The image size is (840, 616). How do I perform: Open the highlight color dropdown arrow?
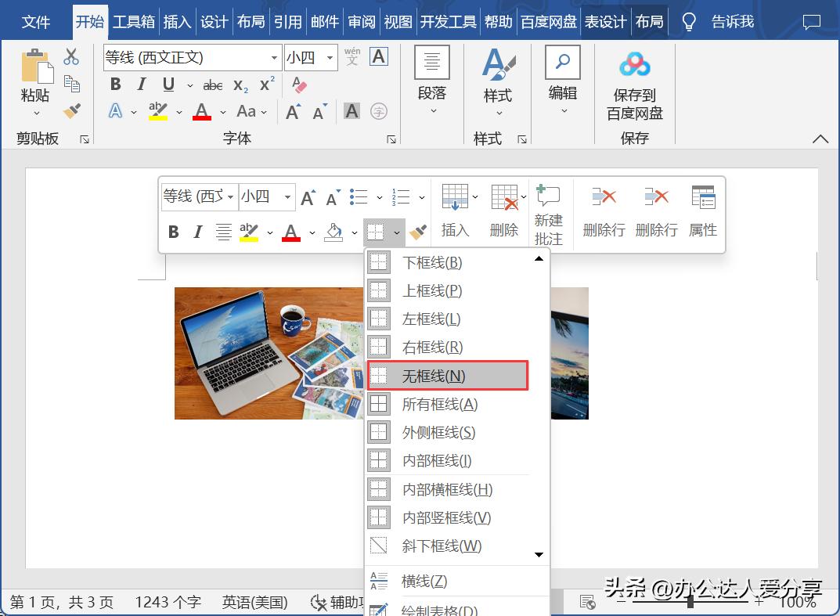coord(178,112)
